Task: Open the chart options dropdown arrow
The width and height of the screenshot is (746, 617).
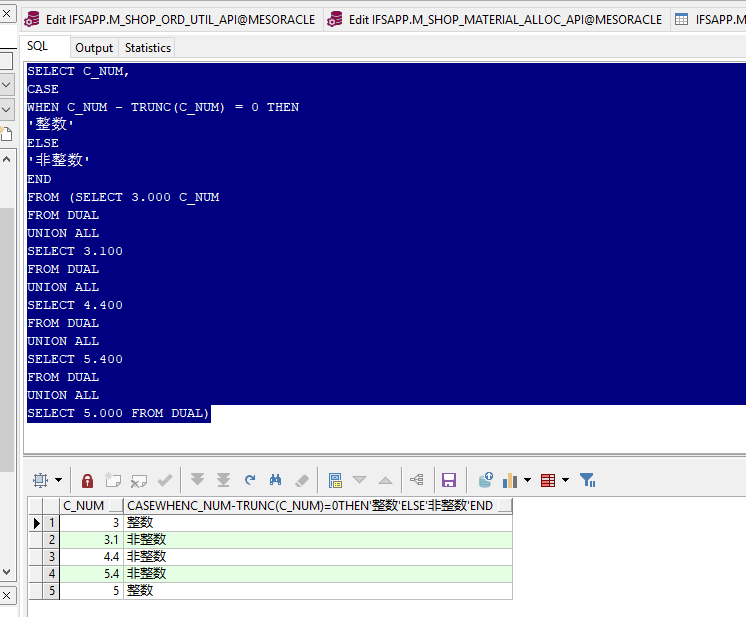Action: [528, 480]
